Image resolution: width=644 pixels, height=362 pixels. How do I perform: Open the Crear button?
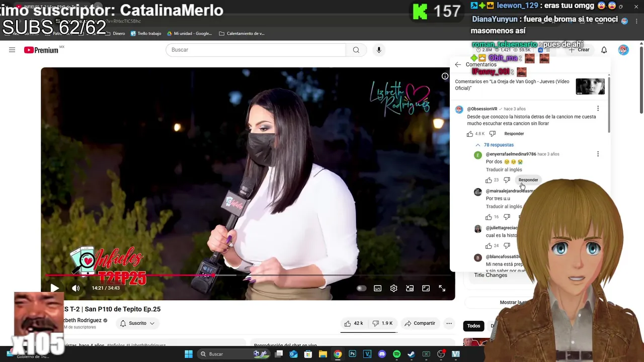(579, 50)
